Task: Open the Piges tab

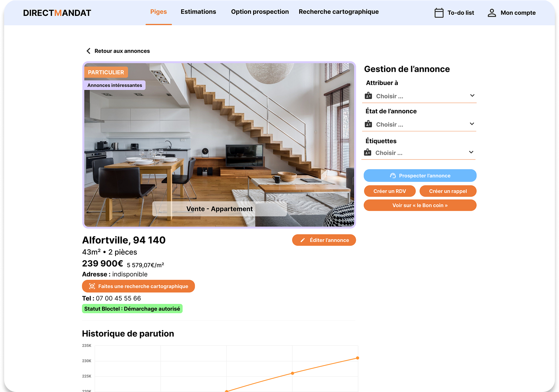Action: [x=158, y=12]
